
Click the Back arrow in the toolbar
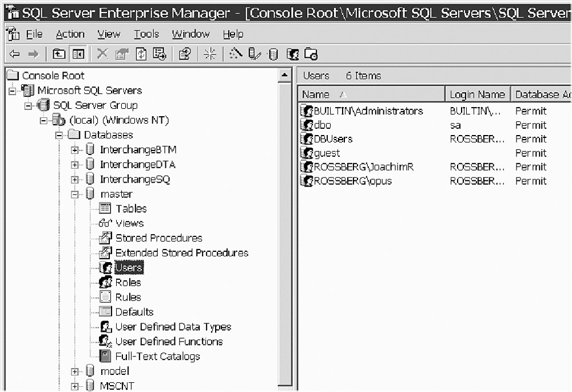pos(14,54)
